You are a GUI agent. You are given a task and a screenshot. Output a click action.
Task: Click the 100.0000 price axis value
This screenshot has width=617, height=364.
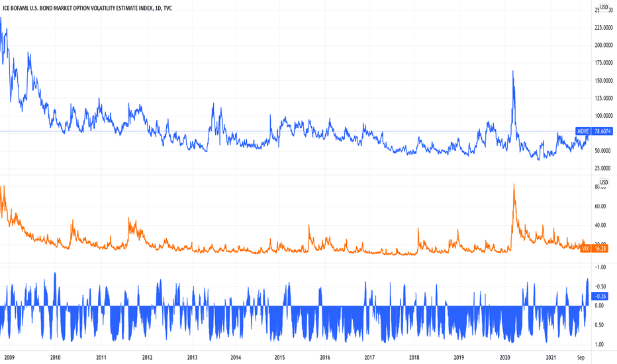(x=603, y=116)
